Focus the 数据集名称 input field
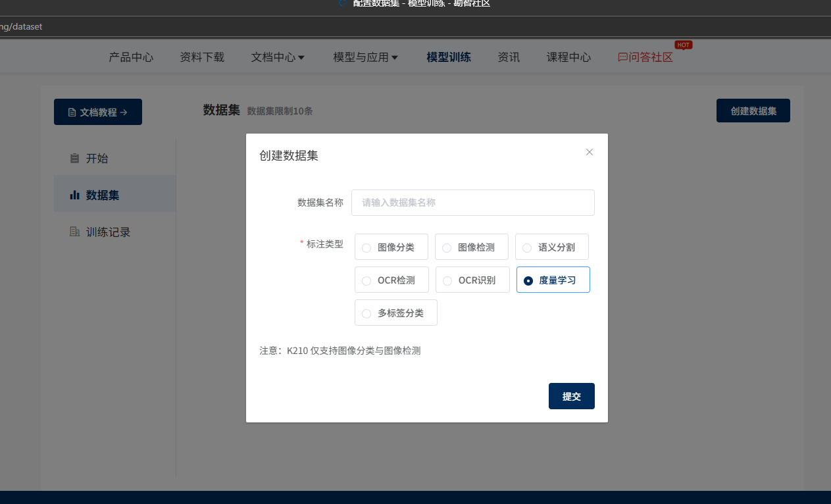Screen dimensions: 831x504 pos(472,203)
